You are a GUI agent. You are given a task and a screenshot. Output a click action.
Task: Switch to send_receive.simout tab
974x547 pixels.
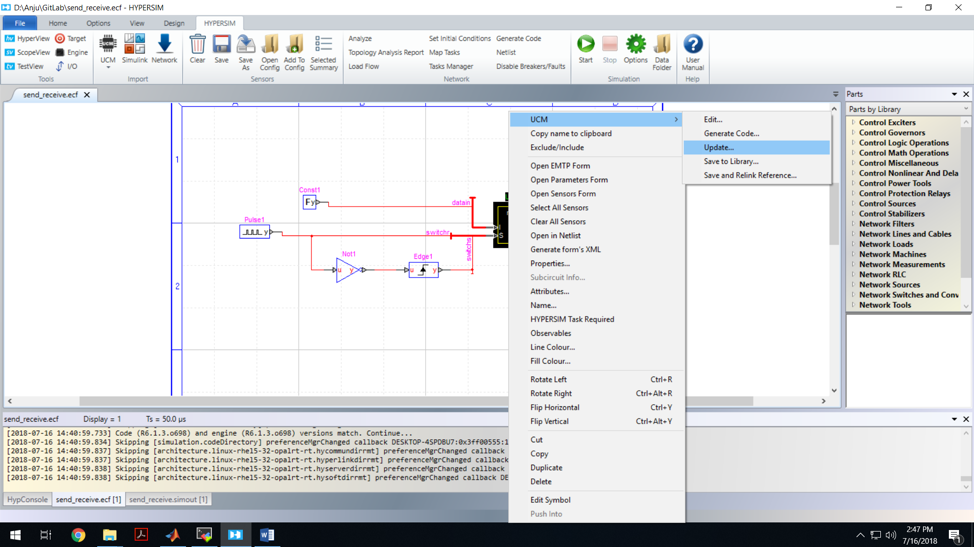(x=168, y=499)
